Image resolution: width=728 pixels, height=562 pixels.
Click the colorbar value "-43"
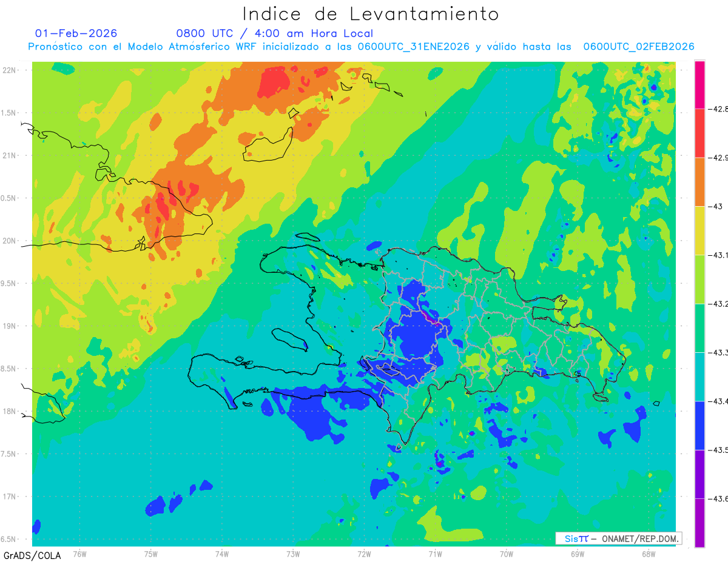pos(716,207)
